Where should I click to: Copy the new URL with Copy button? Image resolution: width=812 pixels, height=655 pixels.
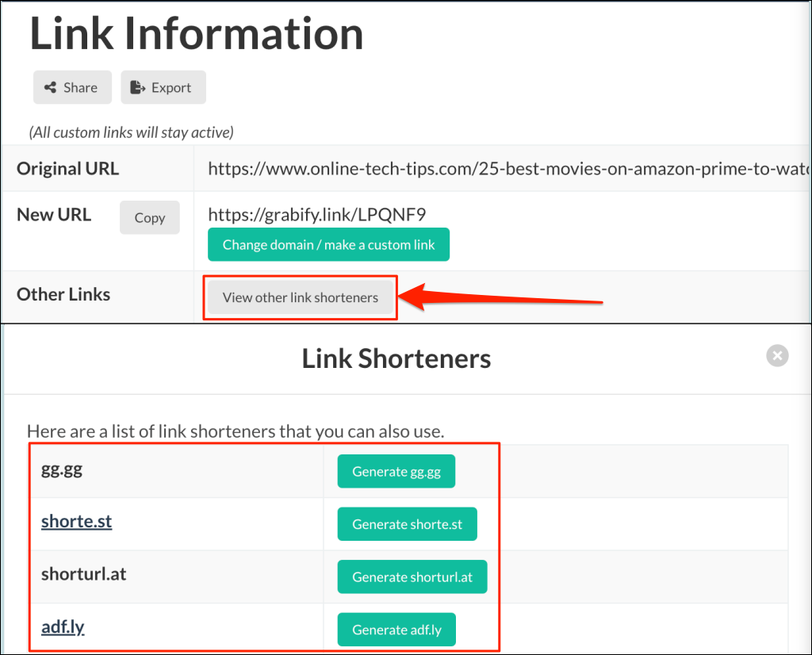(x=150, y=217)
